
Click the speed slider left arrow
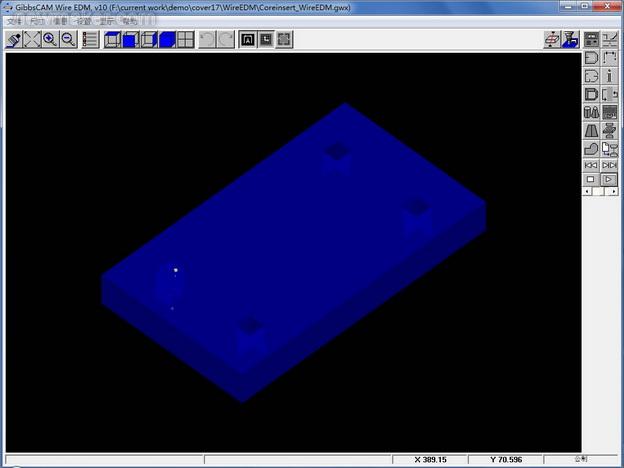coord(587,191)
